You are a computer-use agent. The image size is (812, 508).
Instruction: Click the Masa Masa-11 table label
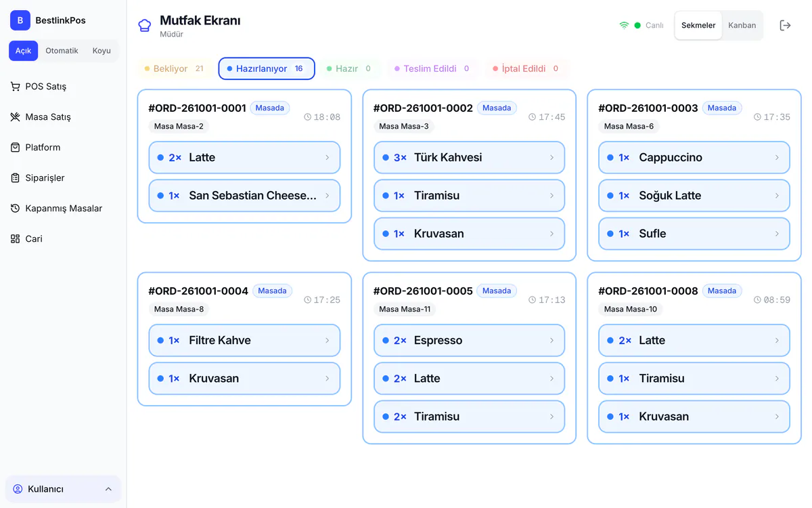tap(405, 309)
